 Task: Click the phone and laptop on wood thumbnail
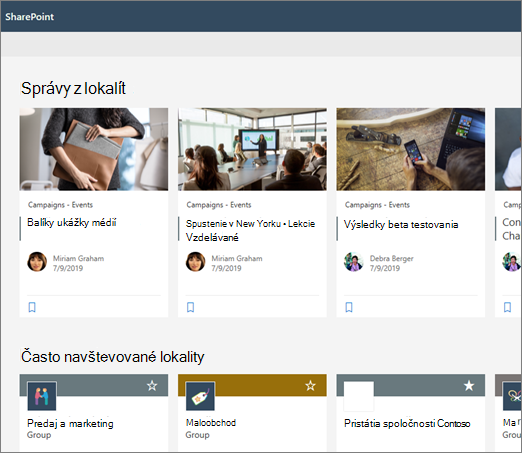[x=411, y=149]
